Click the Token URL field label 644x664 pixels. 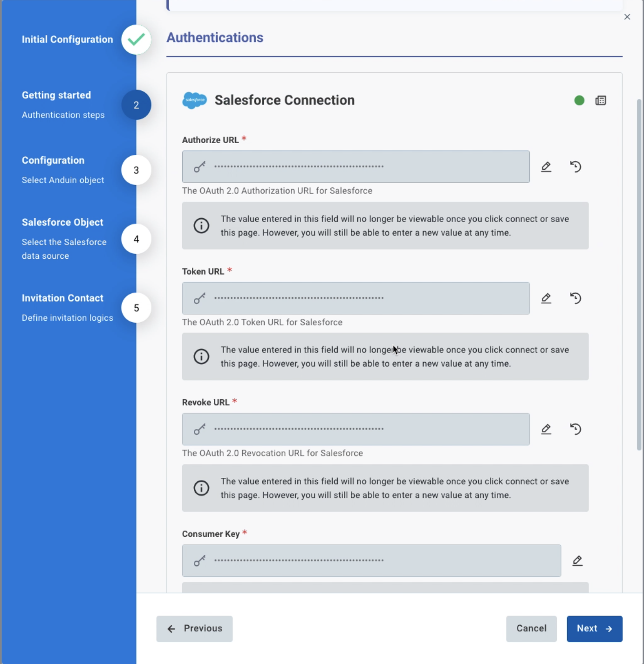click(x=203, y=271)
